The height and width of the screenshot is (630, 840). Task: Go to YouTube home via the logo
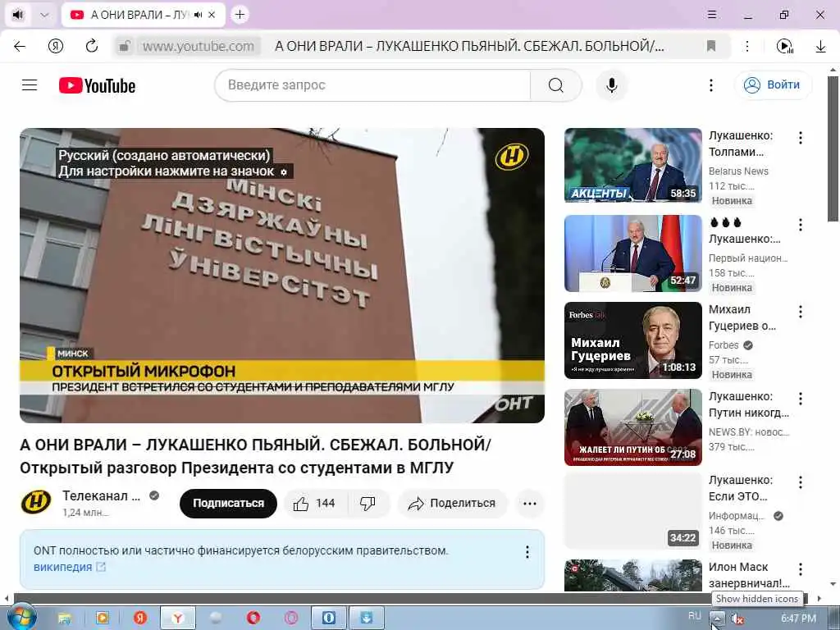coord(97,85)
